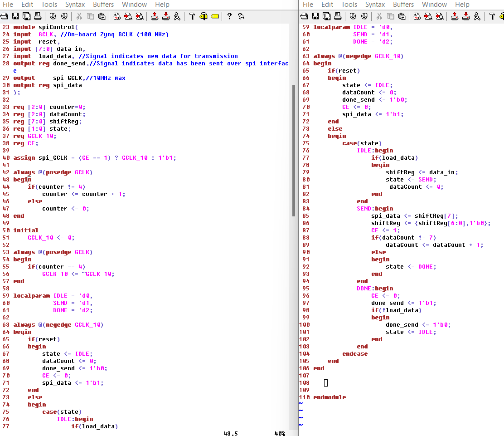This screenshot has width=504, height=436.
Task: Click Run Script icon in right toolbar
Action: pyautogui.click(x=477, y=16)
